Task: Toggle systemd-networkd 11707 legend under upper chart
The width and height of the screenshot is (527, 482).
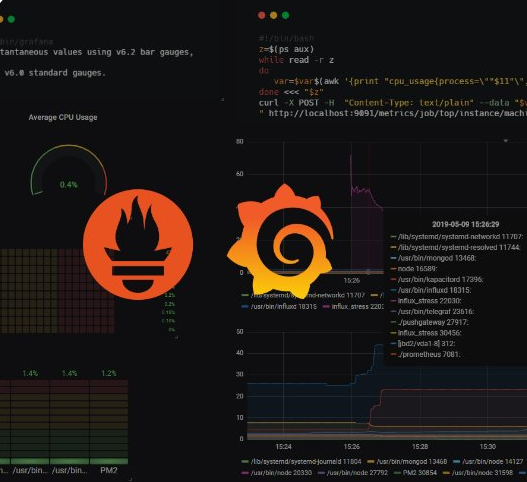Action: [303, 295]
